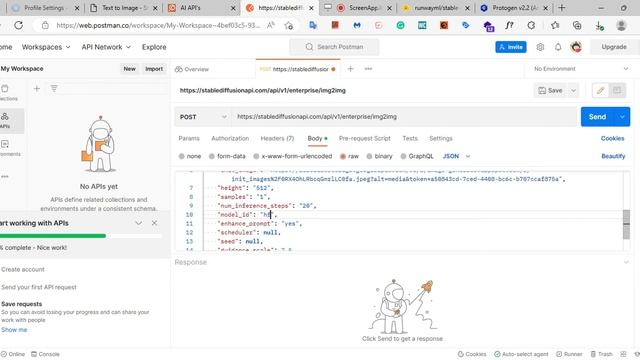Viewport: 640px width, 360px height.
Task: Toggle two-pane layout icon in status bar
Action: (623, 354)
